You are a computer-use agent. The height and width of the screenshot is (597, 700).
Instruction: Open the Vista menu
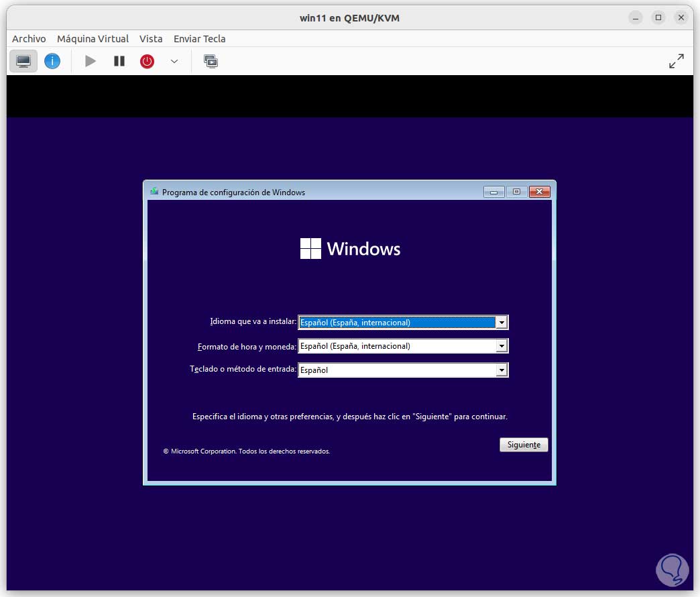[x=151, y=39]
